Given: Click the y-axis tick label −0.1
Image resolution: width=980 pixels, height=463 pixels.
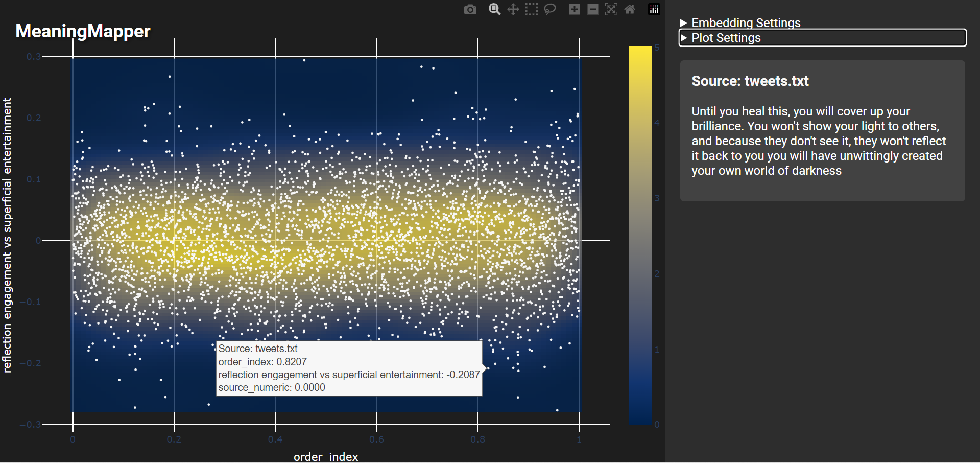Looking at the screenshot, I should [30, 302].
